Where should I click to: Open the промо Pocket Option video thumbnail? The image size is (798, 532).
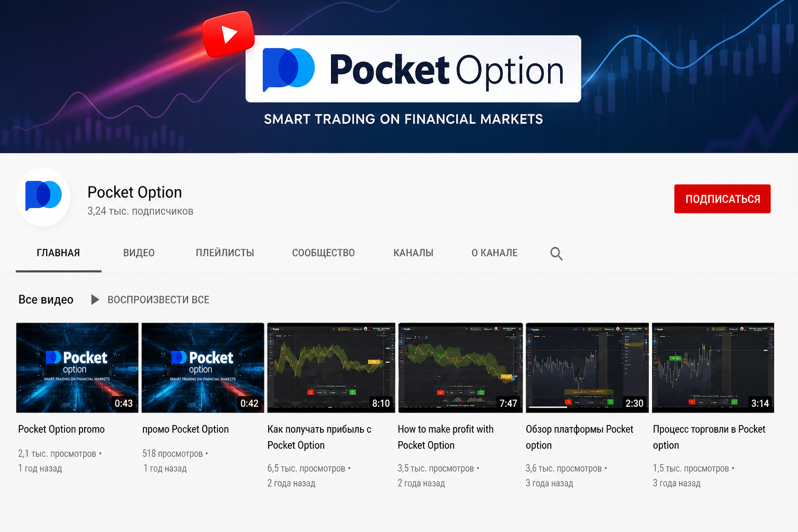203,368
